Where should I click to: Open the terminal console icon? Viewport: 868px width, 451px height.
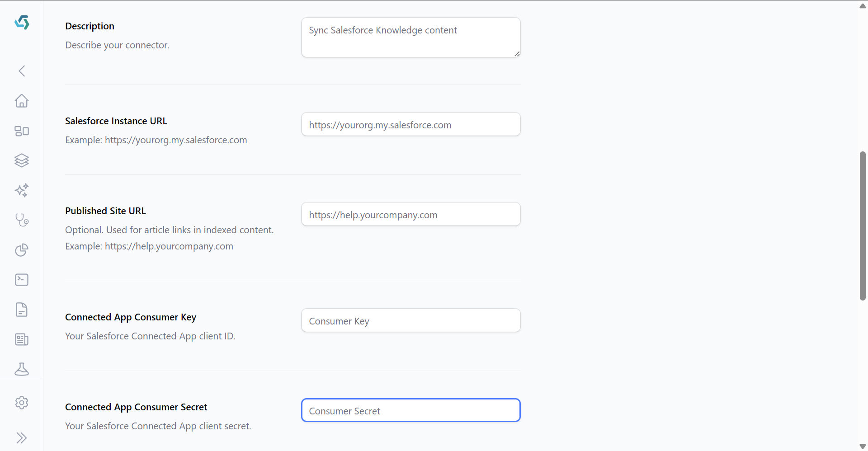[22, 280]
